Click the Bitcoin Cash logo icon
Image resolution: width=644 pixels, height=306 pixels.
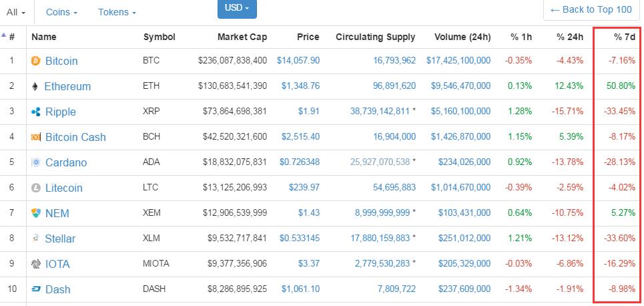click(x=36, y=137)
